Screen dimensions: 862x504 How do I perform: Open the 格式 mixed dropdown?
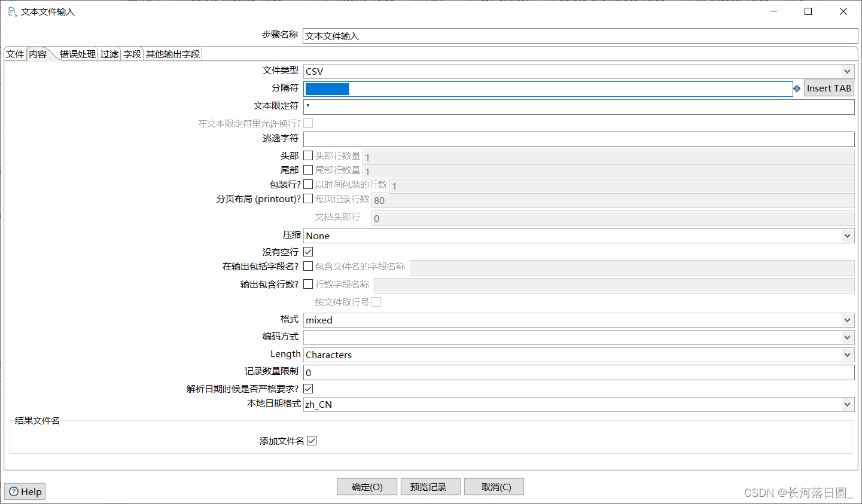click(847, 320)
